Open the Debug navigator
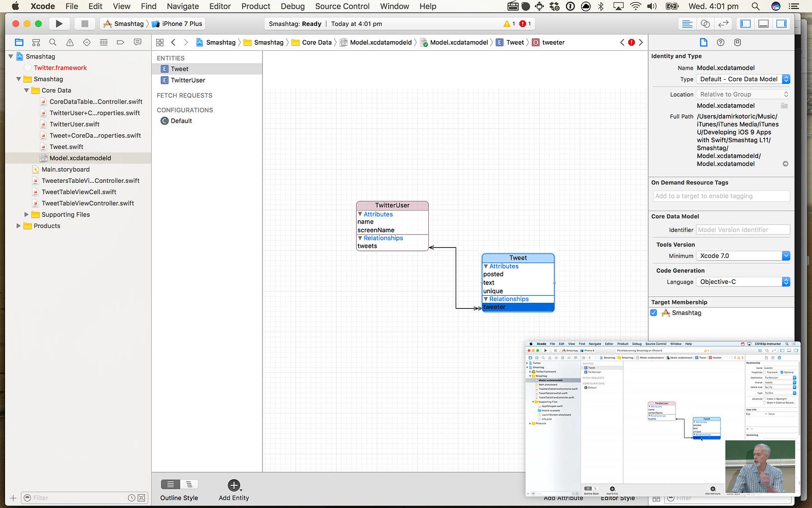The width and height of the screenshot is (812, 508). [x=104, y=42]
